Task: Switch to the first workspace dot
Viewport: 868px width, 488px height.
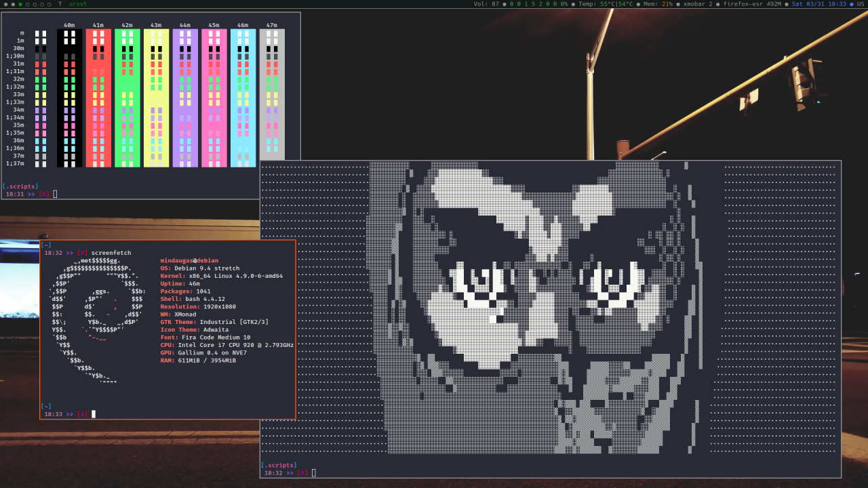Action: click(x=5, y=4)
